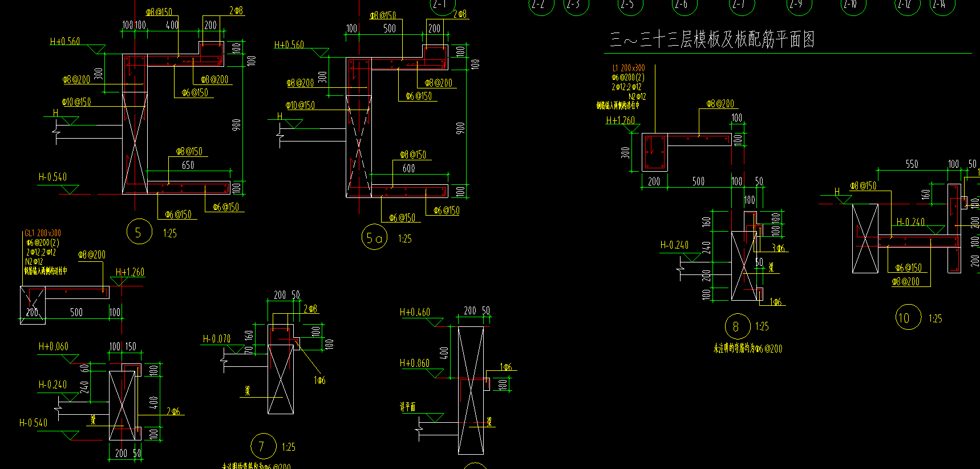Viewport: 980px width, 469px height.
Task: Select the Φ6@200(2) line under L1 label
Action: (x=628, y=78)
